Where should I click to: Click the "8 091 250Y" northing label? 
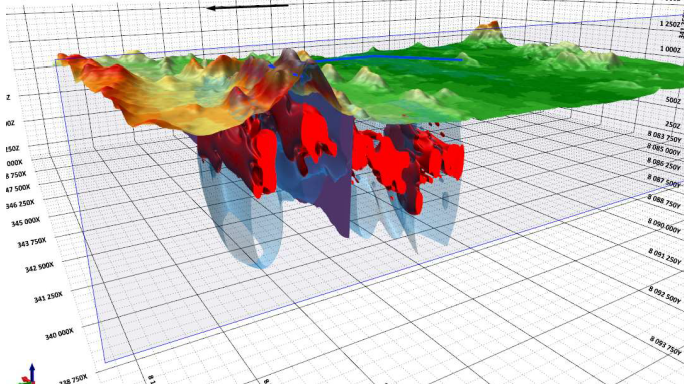click(x=664, y=256)
